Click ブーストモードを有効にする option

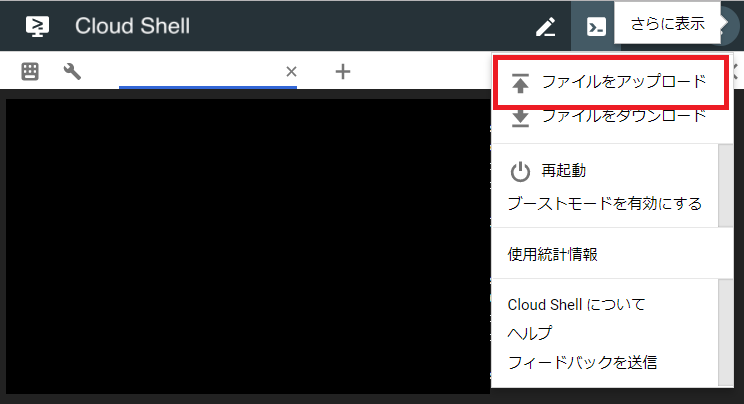[605, 204]
